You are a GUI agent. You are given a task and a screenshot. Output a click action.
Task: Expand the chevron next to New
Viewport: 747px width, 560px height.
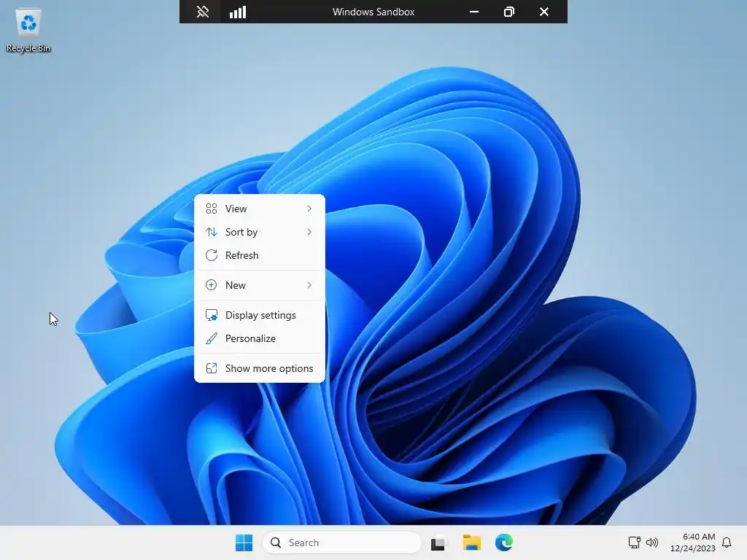click(309, 285)
